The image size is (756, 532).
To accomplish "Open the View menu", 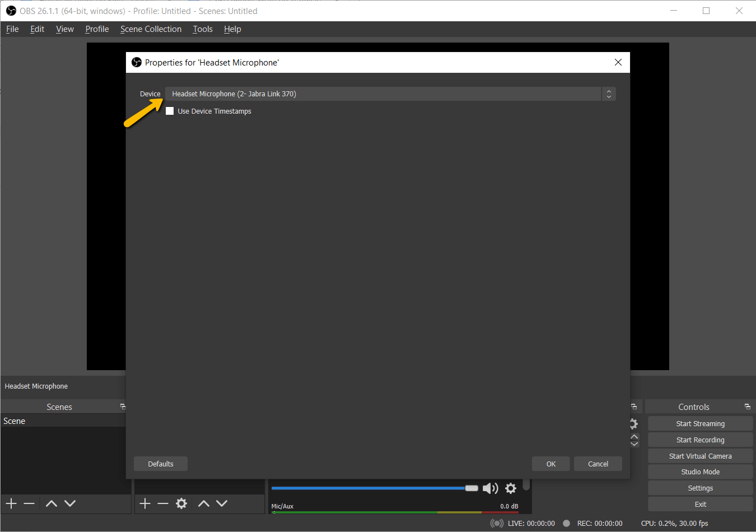I will [x=65, y=29].
